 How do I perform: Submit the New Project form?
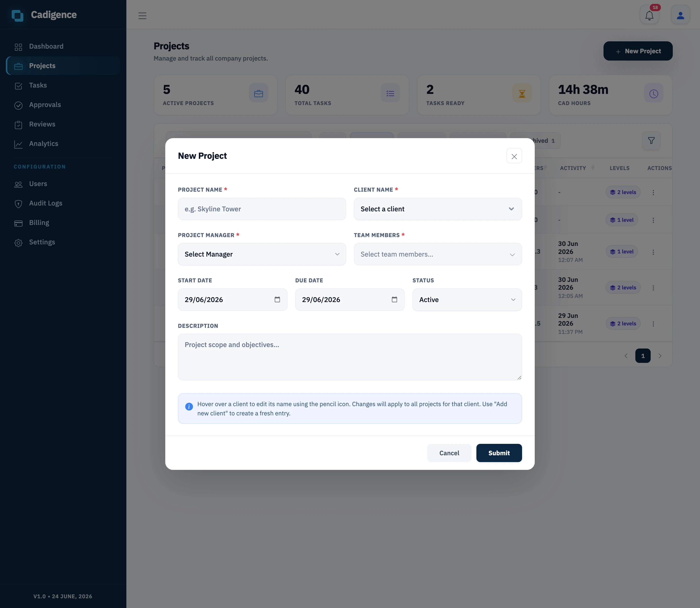[499, 453]
